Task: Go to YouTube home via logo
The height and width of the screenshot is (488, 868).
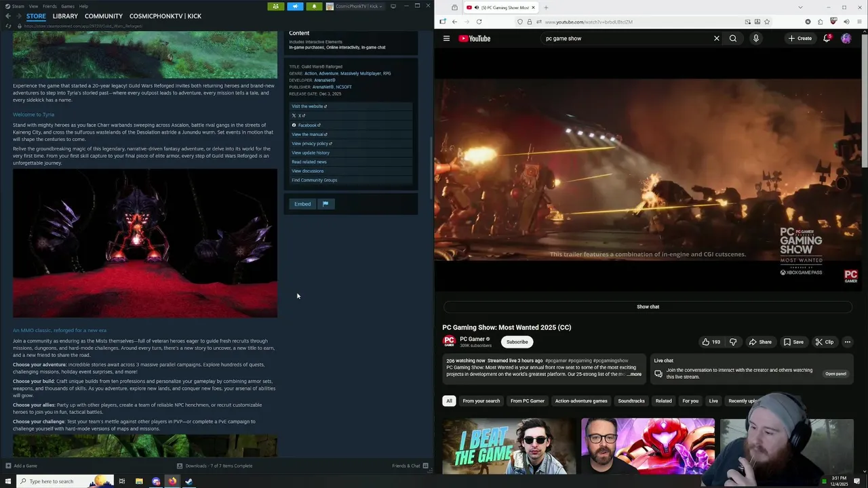Action: pyautogui.click(x=474, y=39)
